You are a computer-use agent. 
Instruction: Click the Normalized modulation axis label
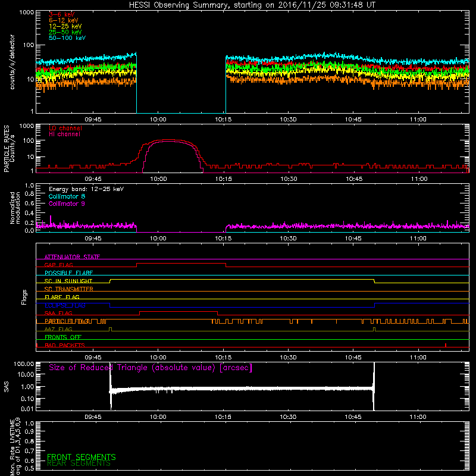pos(15,208)
